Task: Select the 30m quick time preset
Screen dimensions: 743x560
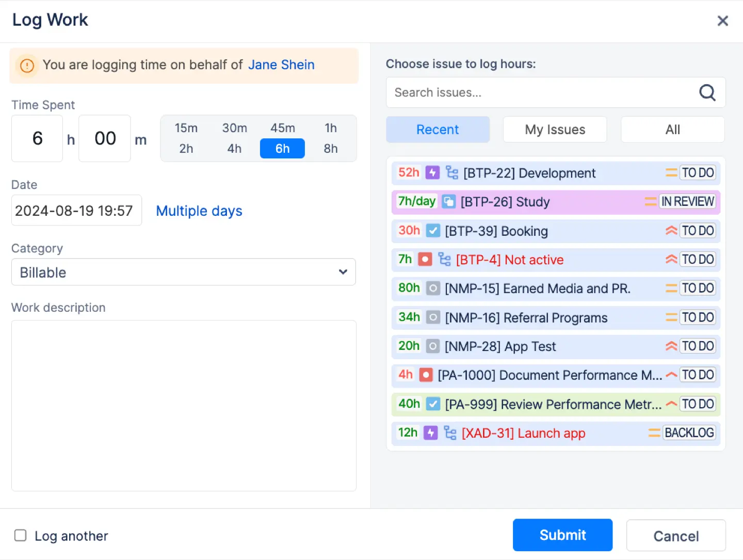Action: tap(234, 128)
